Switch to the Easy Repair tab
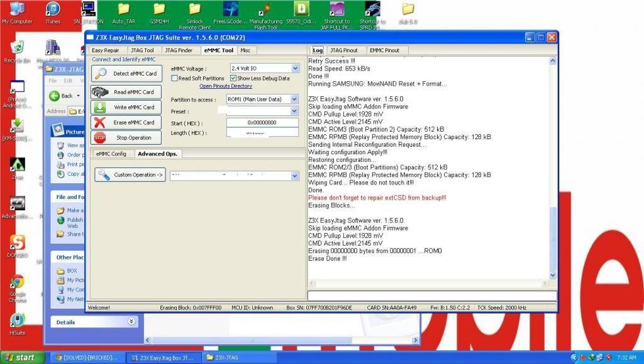This screenshot has width=644, height=364. click(x=106, y=50)
